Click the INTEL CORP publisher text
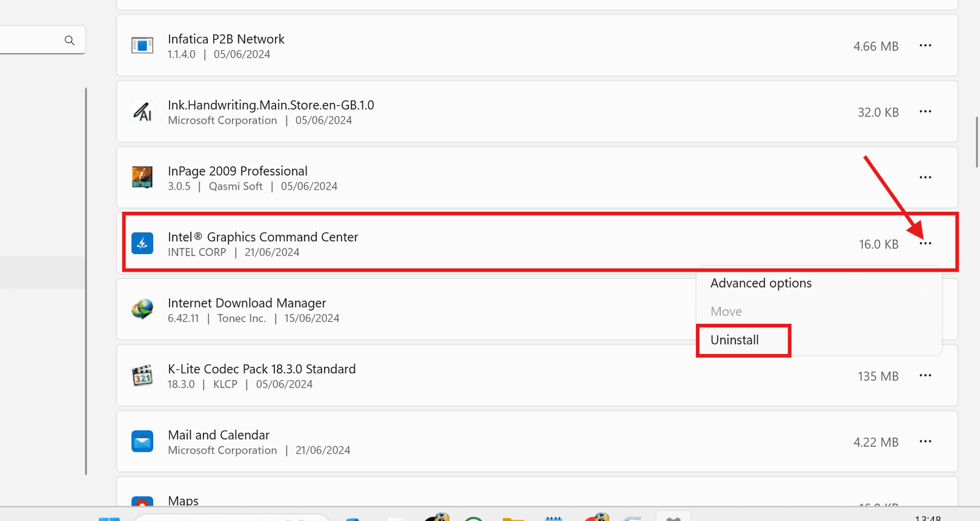The width and height of the screenshot is (980, 521). coord(197,252)
